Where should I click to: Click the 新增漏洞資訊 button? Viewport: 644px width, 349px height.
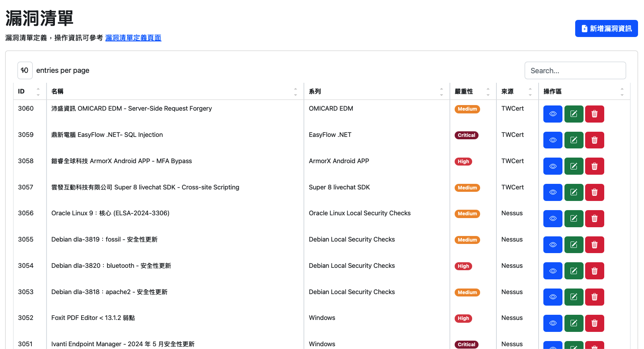click(606, 29)
